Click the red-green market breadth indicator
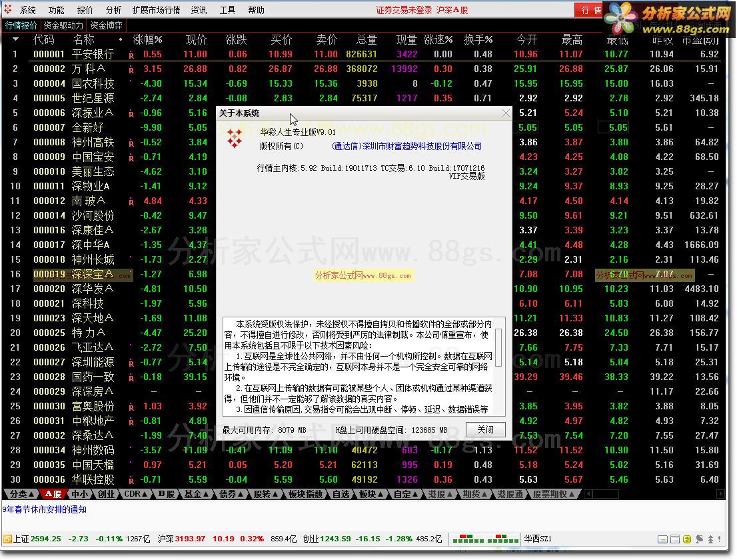 coord(486,539)
